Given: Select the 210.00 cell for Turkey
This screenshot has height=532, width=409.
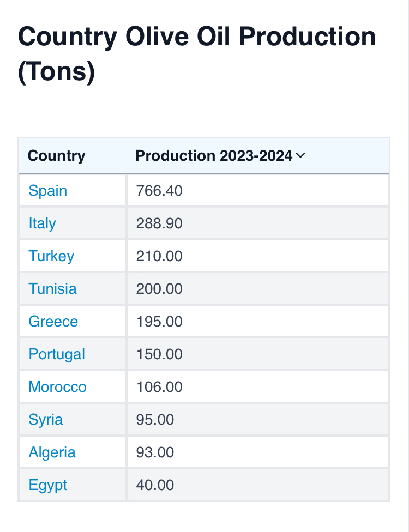Looking at the screenshot, I should click(159, 256).
